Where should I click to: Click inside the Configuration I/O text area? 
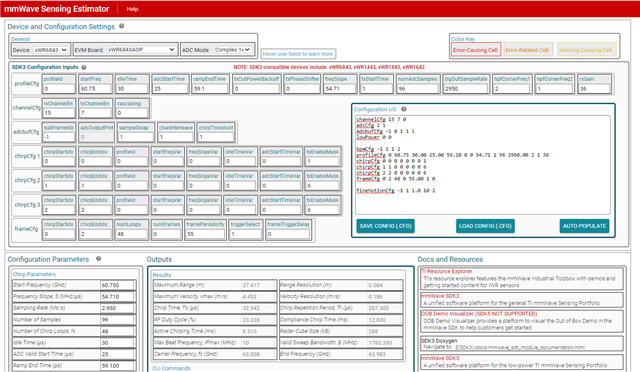pyautogui.click(x=483, y=165)
